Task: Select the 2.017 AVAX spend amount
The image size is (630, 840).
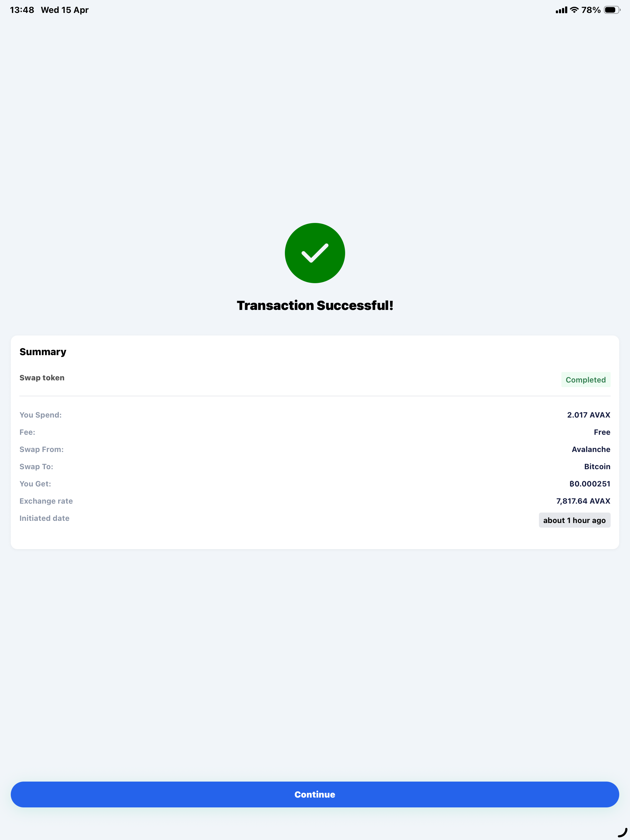Action: pyautogui.click(x=588, y=415)
